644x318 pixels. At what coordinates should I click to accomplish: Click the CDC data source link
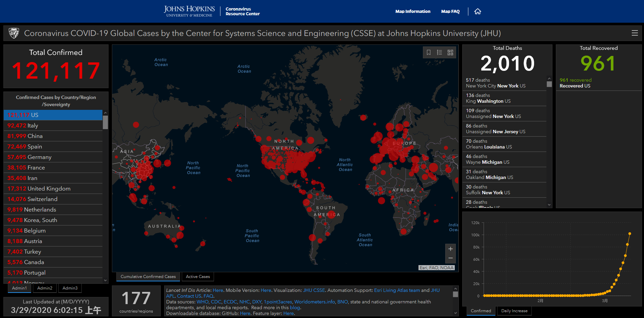[216, 302]
